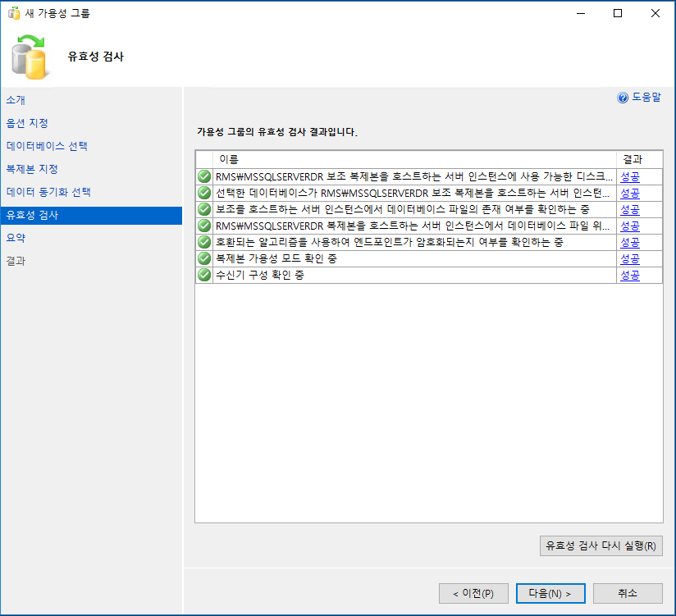Viewport: 676px width, 616px height.
Task: Click the check icon for 보조를 호스트하는 서버 row
Action: [204, 209]
